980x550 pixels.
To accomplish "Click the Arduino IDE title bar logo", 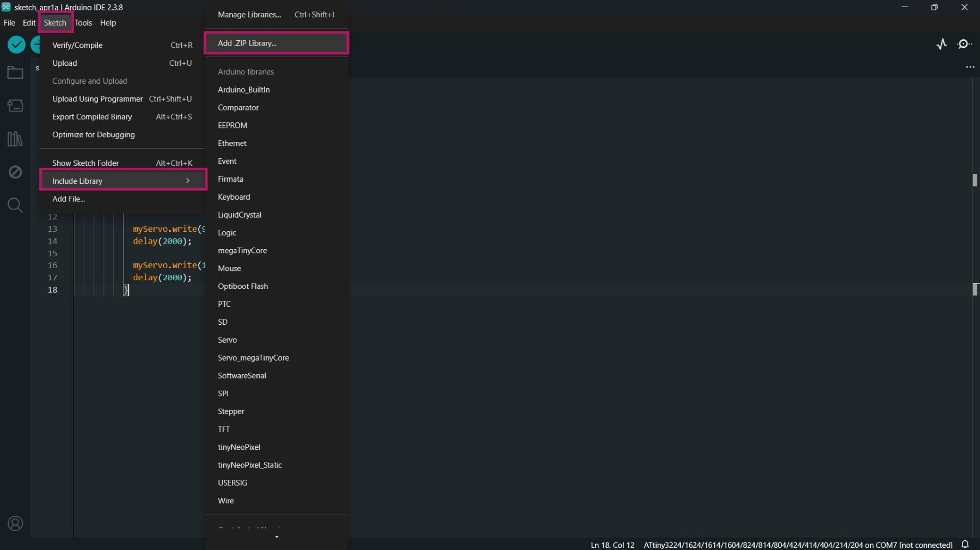I will 6,7.
